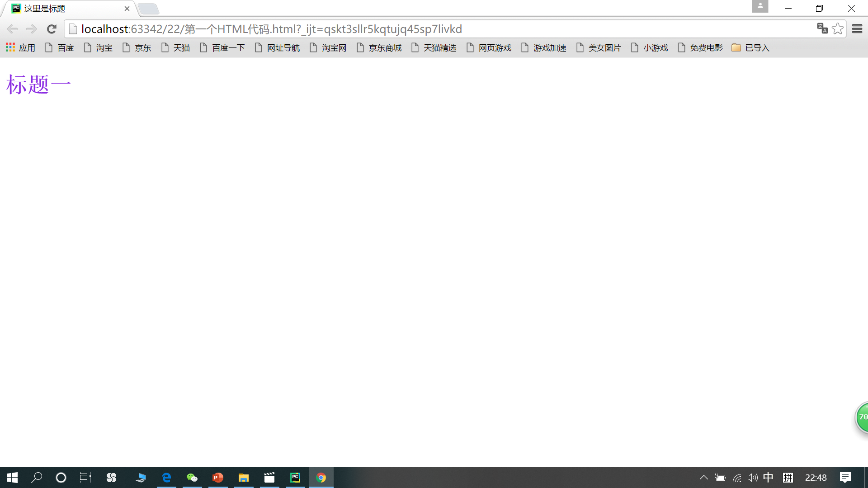Screen dimensions: 868x488
Task: Open a new tab
Action: (x=148, y=9)
